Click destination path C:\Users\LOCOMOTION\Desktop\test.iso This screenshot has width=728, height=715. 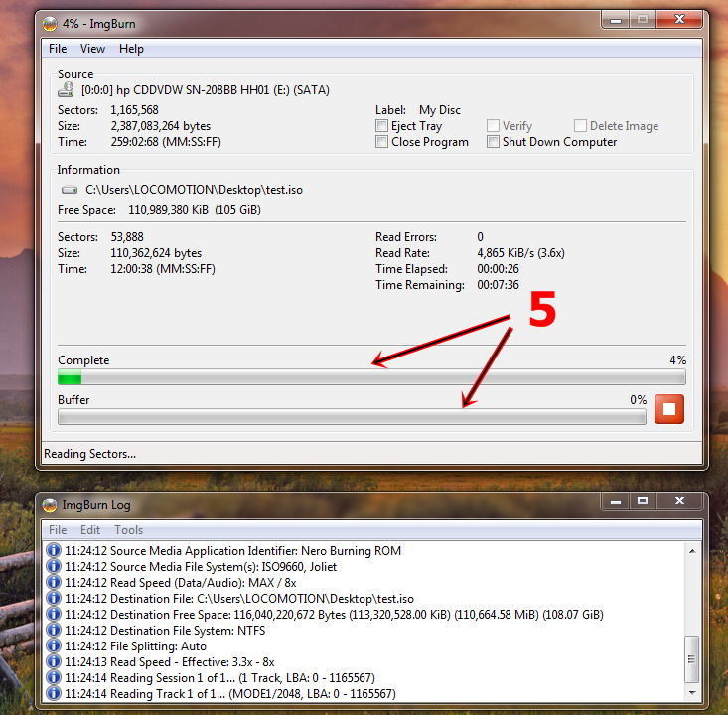pyautogui.click(x=194, y=190)
